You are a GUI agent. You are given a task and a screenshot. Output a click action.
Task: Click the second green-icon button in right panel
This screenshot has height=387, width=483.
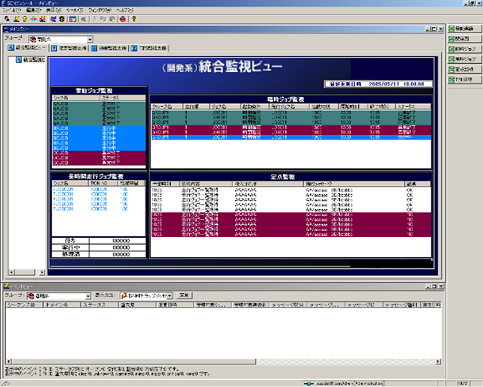464,39
